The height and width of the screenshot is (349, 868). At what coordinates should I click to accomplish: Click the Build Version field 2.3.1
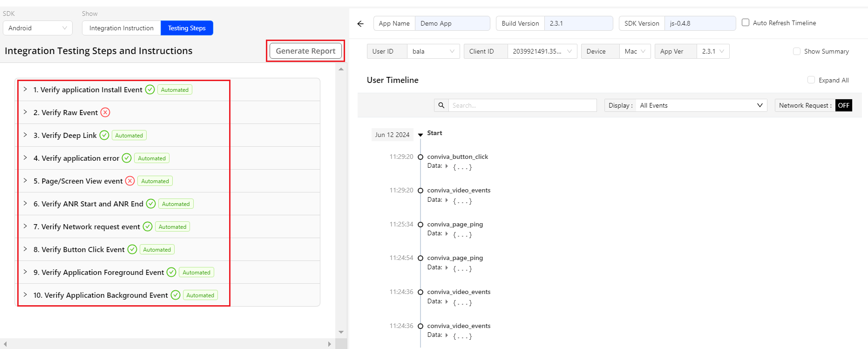click(x=578, y=23)
